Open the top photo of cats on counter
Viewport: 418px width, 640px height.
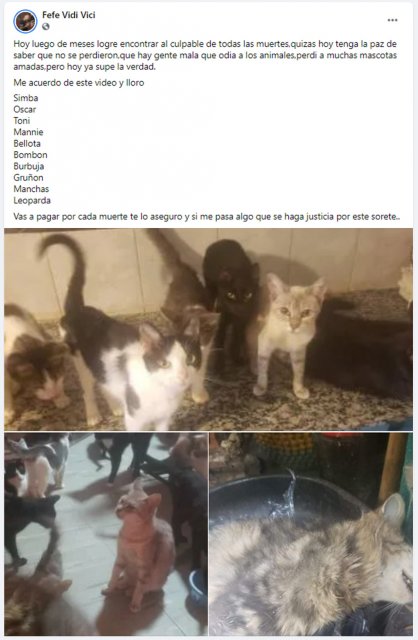point(209,329)
